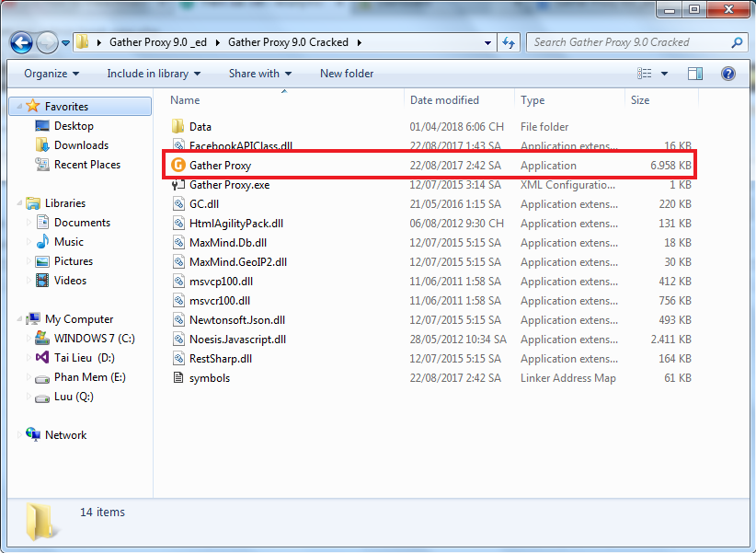Image resolution: width=756 pixels, height=553 pixels.
Task: Click the Tai Lieu (D:) drive icon
Action: pyautogui.click(x=42, y=358)
